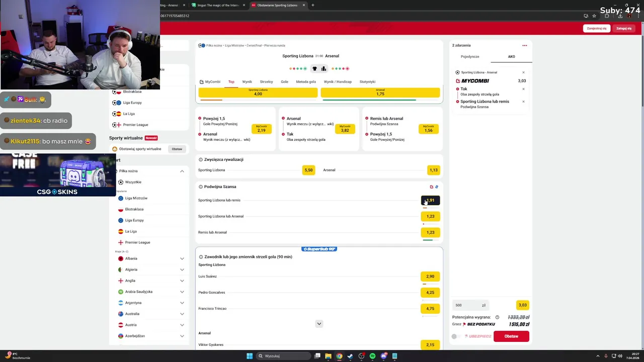This screenshot has height=362, width=644.
Task: Click the info icon beside Podwójna Szansa heading
Action: 201,187
